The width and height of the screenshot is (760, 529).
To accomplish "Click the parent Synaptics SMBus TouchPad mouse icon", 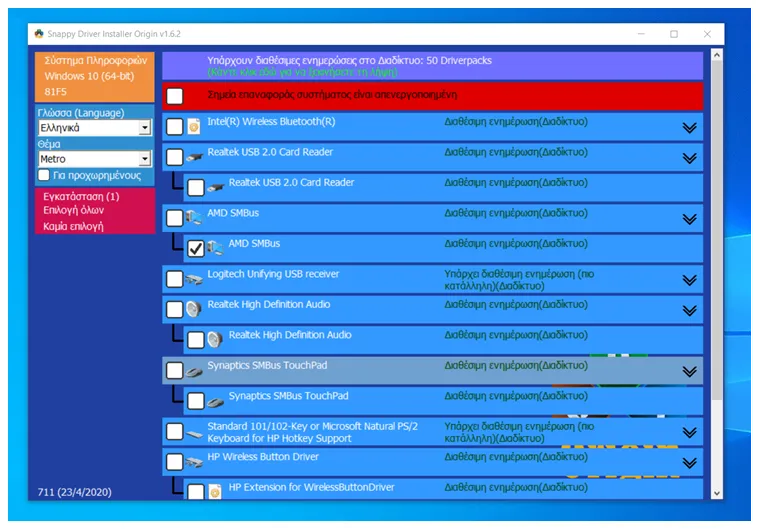I will point(194,371).
